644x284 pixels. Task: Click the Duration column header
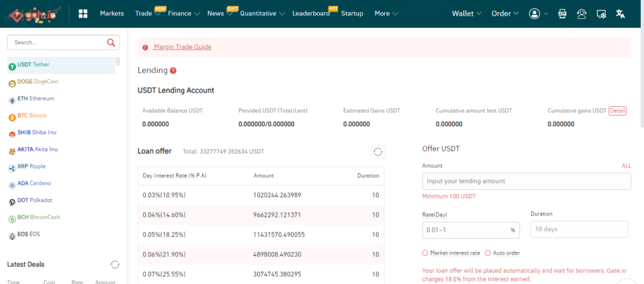point(368,176)
